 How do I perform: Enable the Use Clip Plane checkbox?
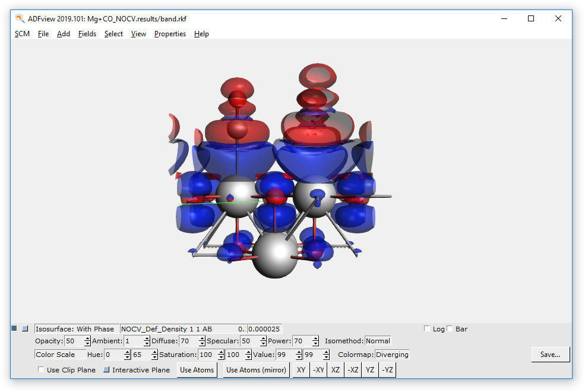click(40, 369)
